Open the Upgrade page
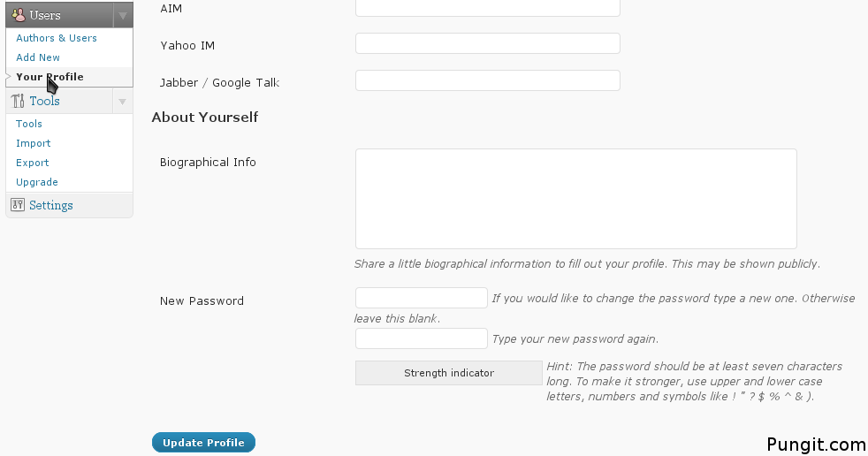Screen dimensions: 868x456 point(37,182)
